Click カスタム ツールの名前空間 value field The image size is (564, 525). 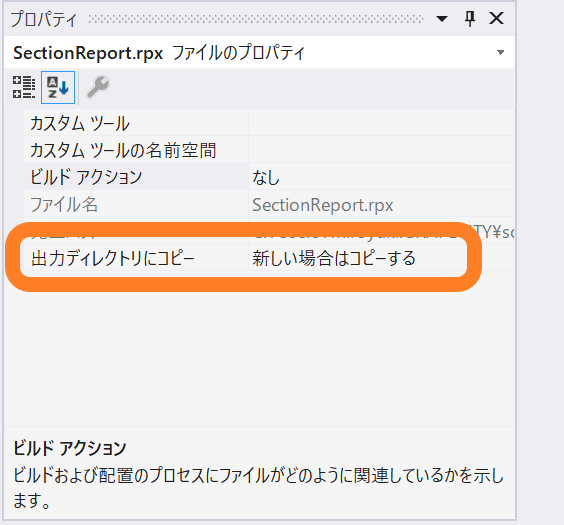tap(381, 150)
